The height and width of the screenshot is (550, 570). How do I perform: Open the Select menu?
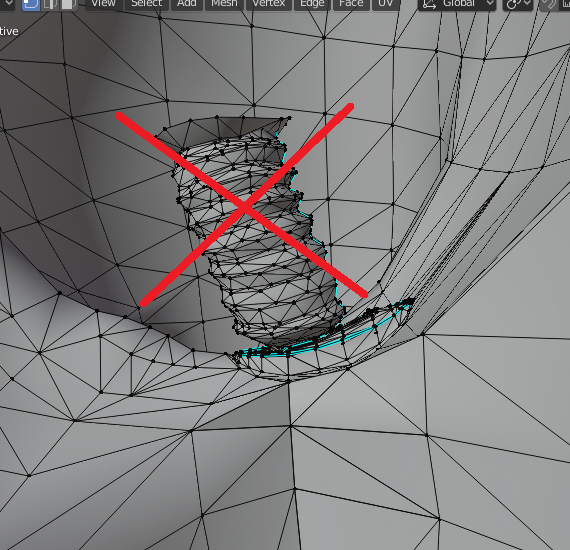tap(146, 4)
